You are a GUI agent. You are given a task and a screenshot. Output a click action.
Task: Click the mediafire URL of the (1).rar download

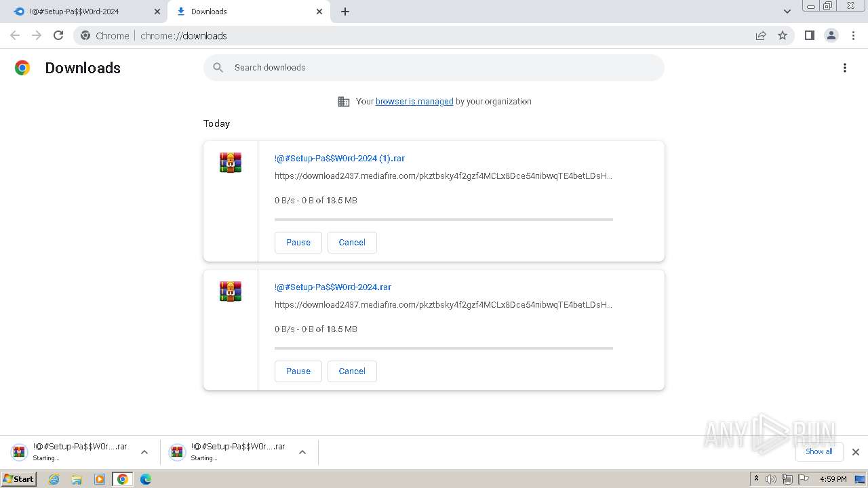[443, 176]
